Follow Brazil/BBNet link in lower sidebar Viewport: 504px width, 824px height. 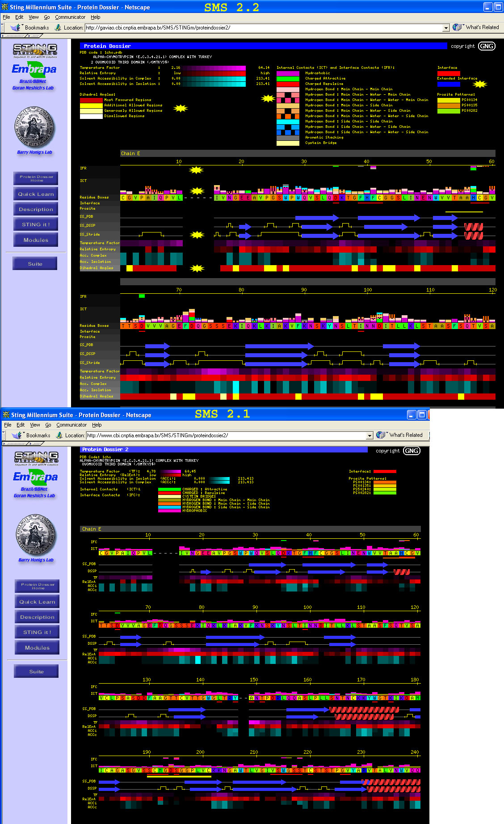tap(34, 489)
